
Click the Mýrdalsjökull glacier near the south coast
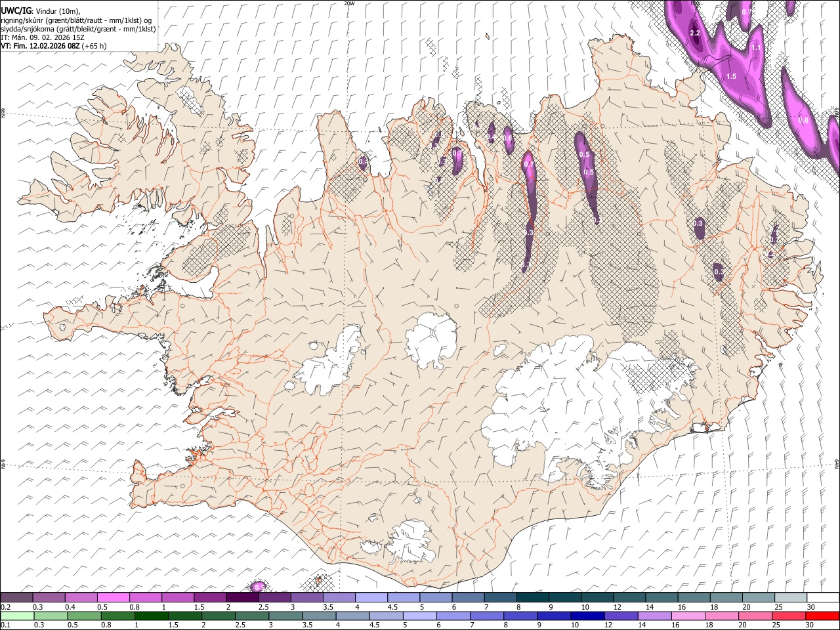click(x=410, y=541)
